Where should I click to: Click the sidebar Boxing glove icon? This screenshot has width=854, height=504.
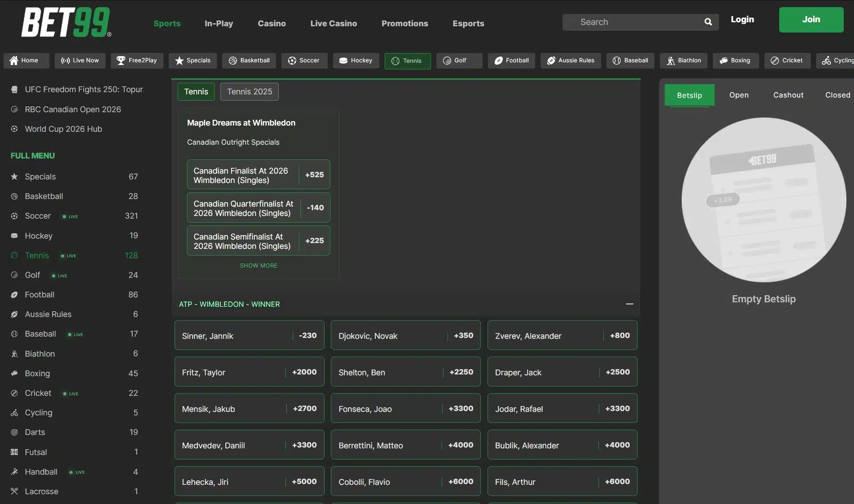[x=14, y=374]
